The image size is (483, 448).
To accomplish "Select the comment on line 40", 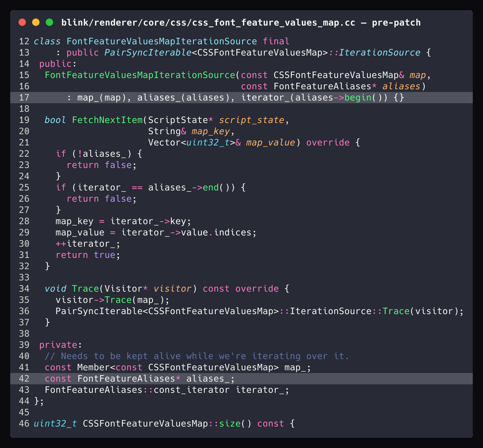I will click(198, 356).
